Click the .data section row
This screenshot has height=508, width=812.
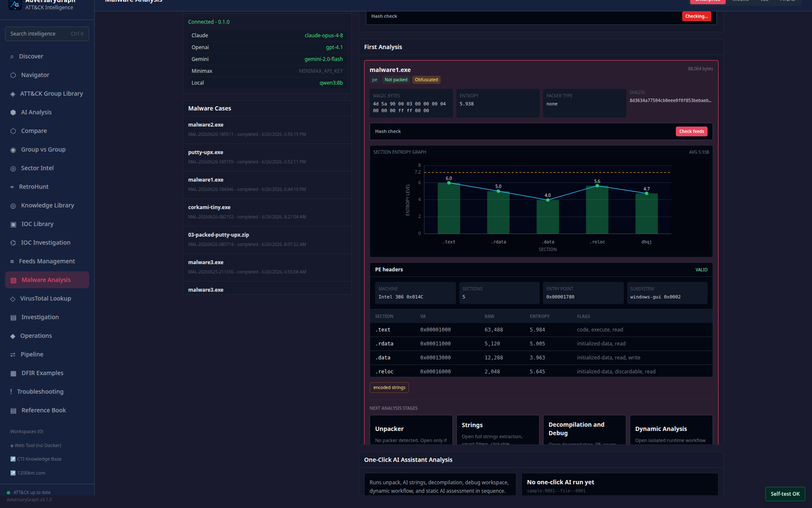click(x=541, y=358)
